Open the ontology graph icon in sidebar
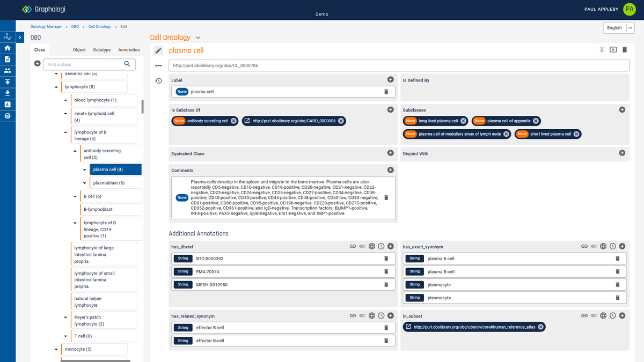The width and height of the screenshot is (644, 362). (x=8, y=37)
